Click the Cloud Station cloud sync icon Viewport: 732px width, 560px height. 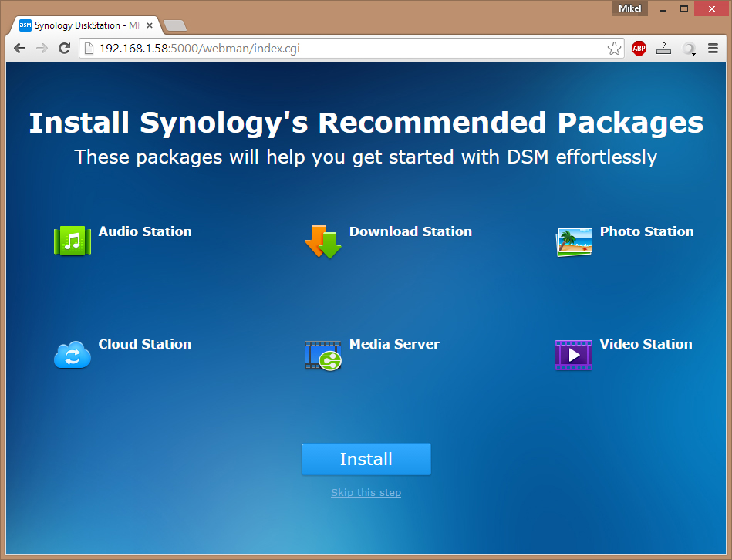coord(73,355)
